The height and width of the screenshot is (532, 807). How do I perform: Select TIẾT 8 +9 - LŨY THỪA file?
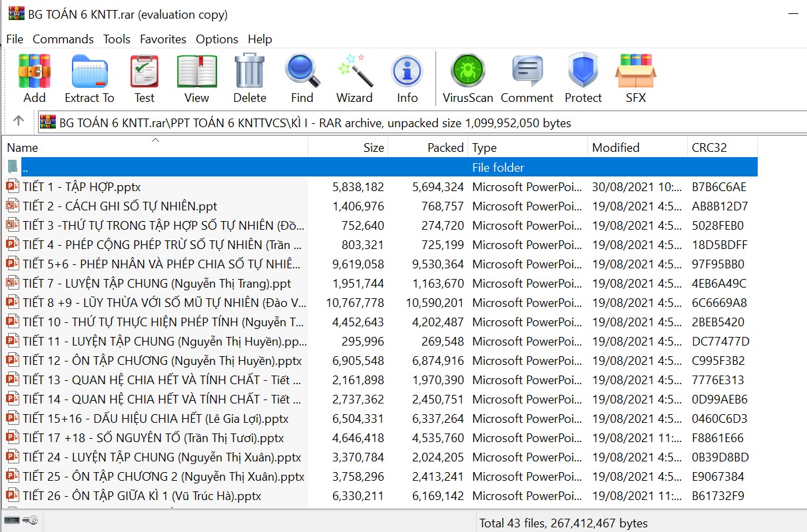click(380, 302)
